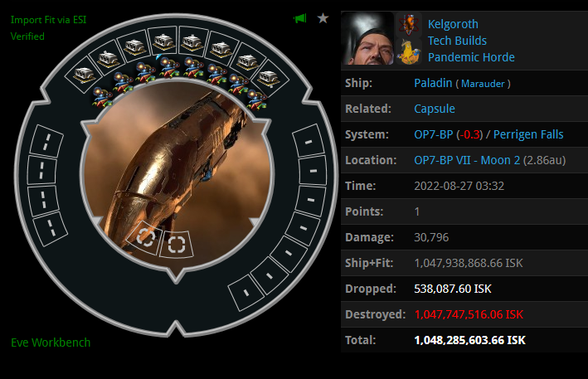Image resolution: width=588 pixels, height=379 pixels.
Task: Click the first empty rig slot icon
Action: [x=145, y=237]
